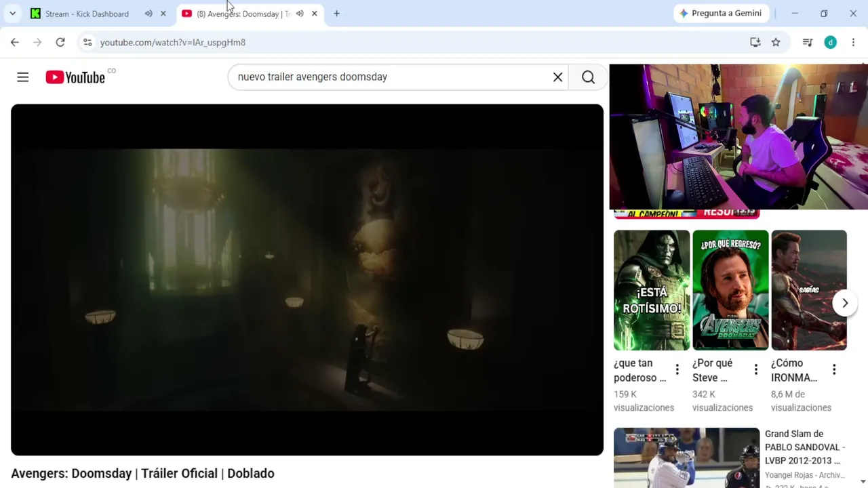This screenshot has width=868, height=488.
Task: Open short titled "¿que tan poderoso ..."
Action: click(x=640, y=371)
